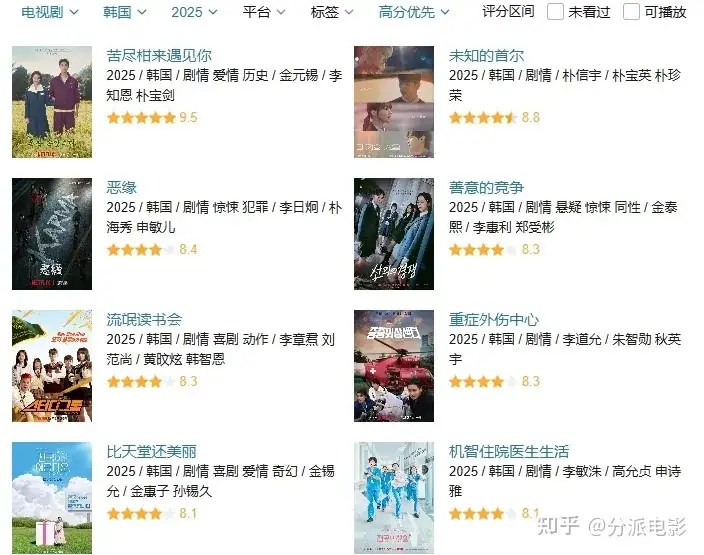
Task: Click the 恶缘 Karma poster image
Action: (x=52, y=234)
